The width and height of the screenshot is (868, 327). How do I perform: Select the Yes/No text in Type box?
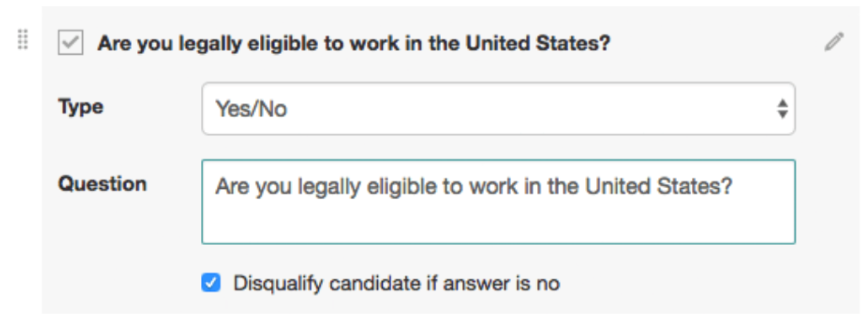[x=251, y=109]
